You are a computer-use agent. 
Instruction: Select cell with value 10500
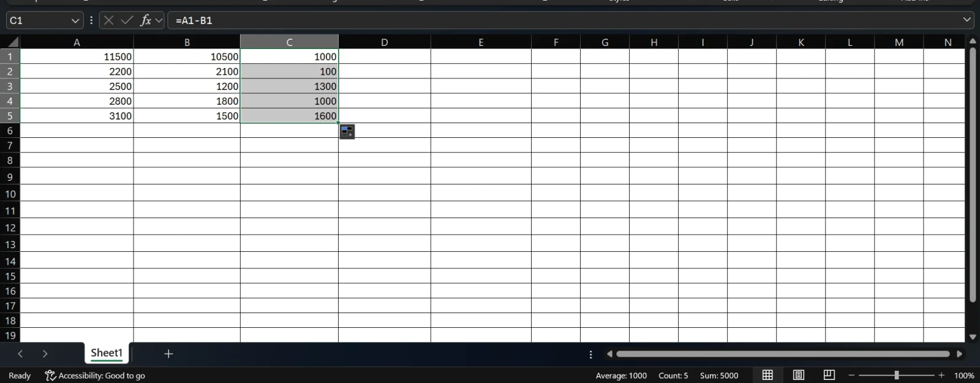click(187, 56)
